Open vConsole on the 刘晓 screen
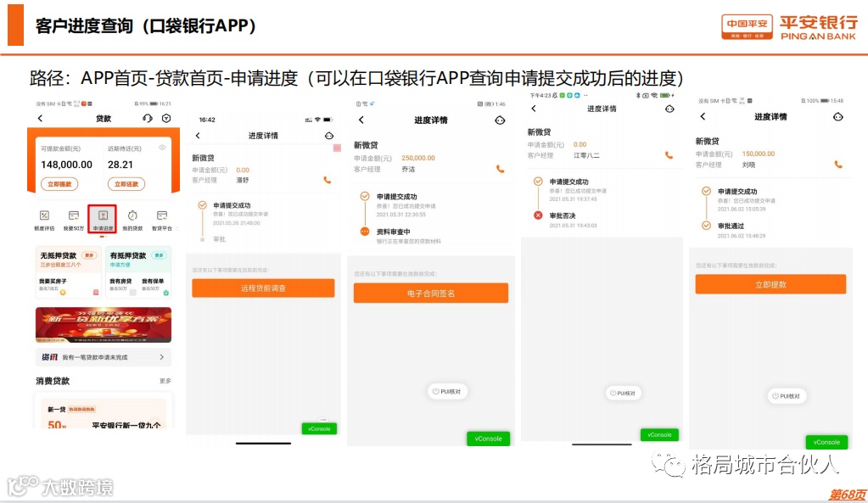The image size is (868, 503). (826, 442)
